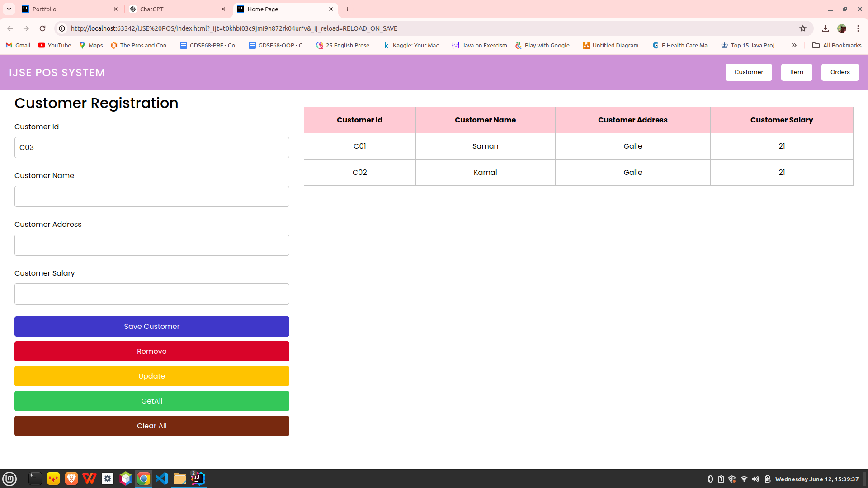
Task: Open new tab with plus icon
Action: point(347,9)
